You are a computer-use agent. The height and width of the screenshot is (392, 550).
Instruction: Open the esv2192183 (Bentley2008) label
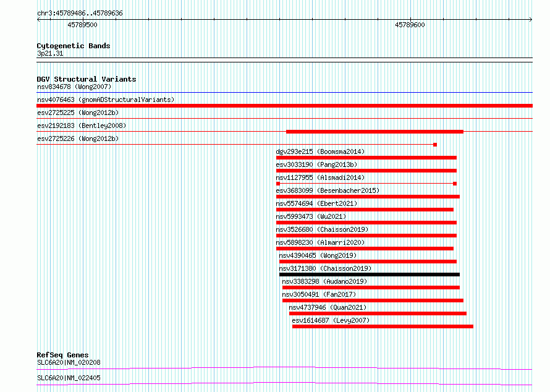82,126
